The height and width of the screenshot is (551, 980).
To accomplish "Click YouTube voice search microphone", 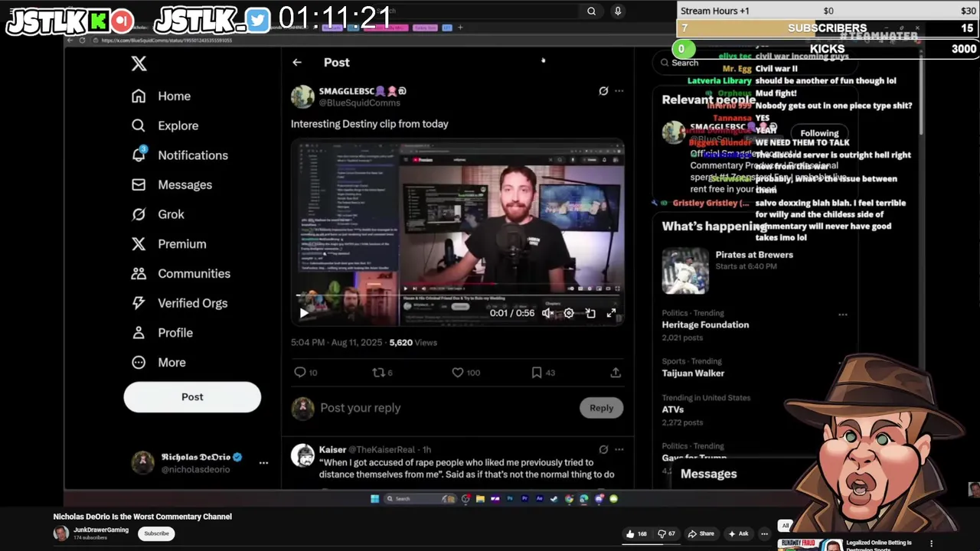I will click(x=618, y=11).
